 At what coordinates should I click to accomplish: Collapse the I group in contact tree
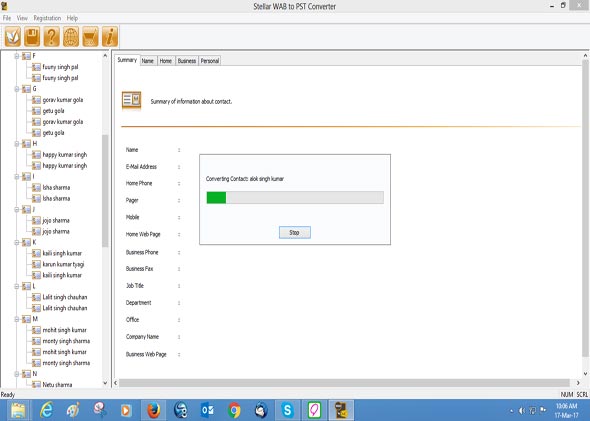17,176
